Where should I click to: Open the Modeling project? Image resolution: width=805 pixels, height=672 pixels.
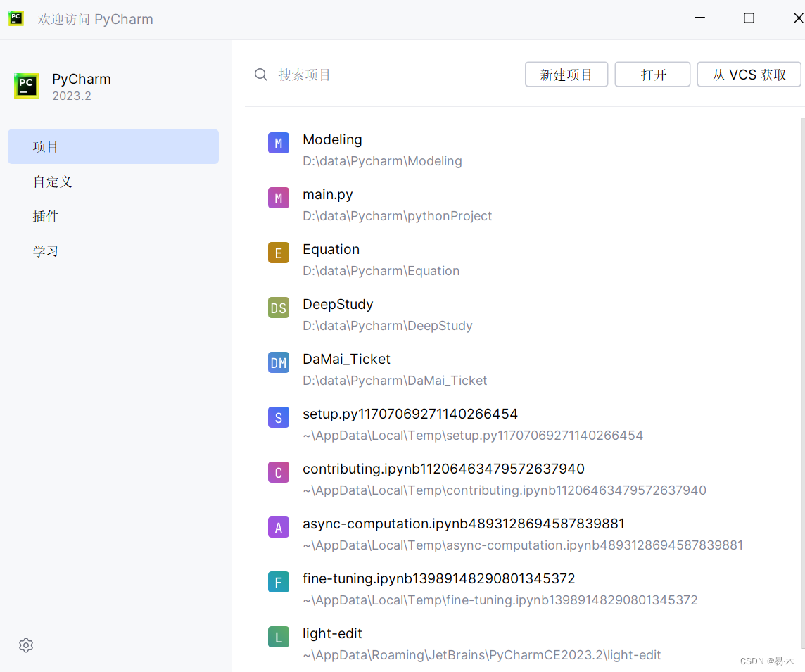(332, 139)
